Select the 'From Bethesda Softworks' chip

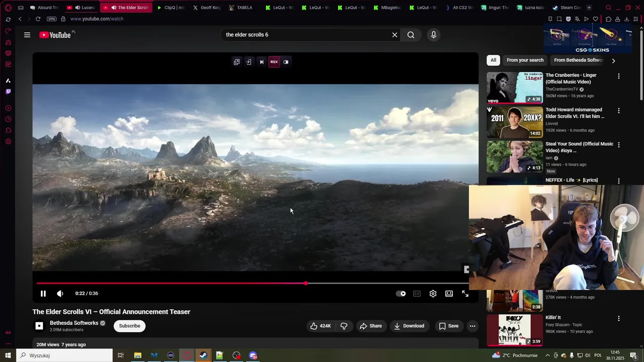tap(579, 60)
